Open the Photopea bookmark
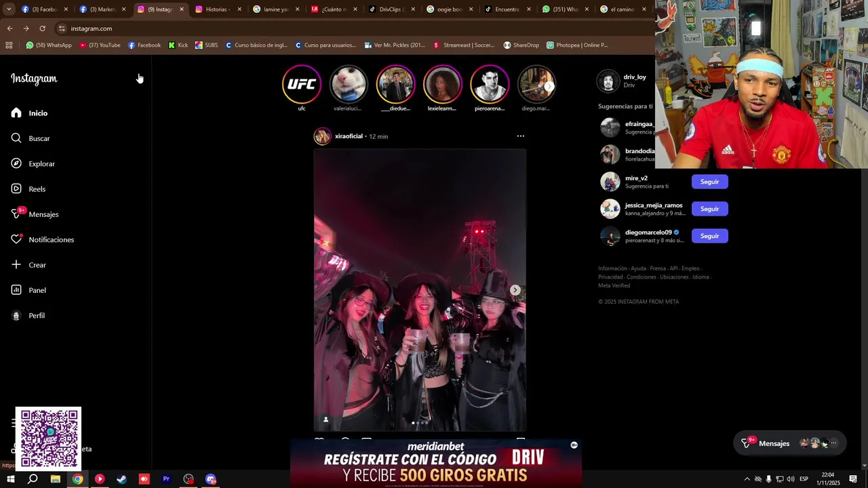The width and height of the screenshot is (868, 488). pos(577,45)
